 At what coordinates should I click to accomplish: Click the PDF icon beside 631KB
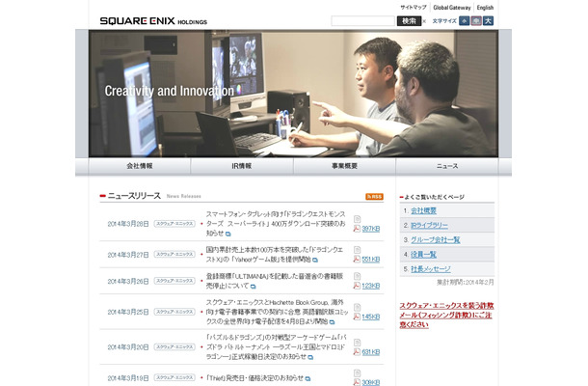pyautogui.click(x=357, y=352)
